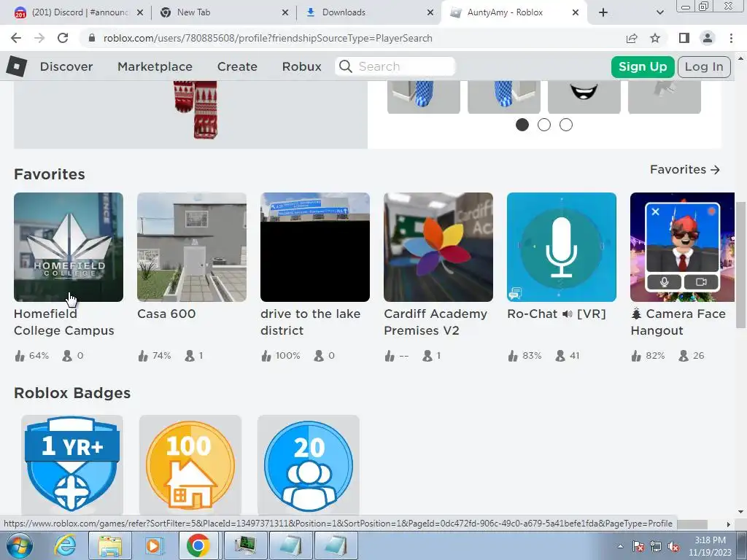The image size is (747, 560).
Task: Click drive to the lake district thumbnail
Action: 315,247
